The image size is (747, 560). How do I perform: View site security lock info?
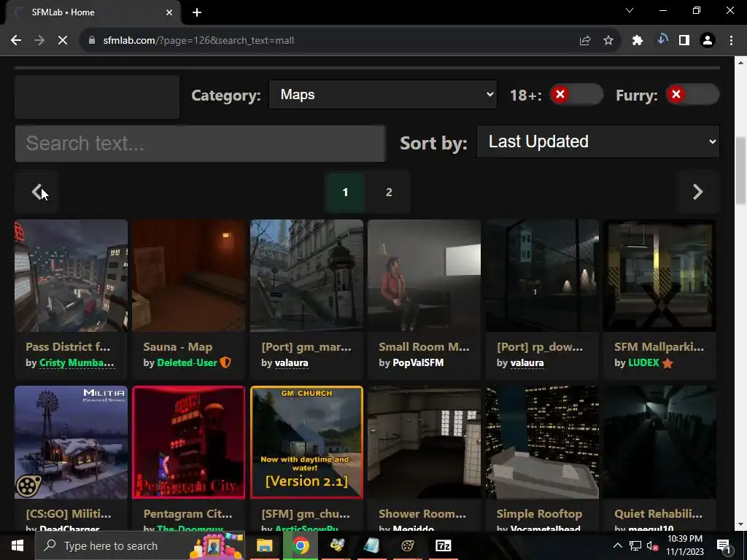pos(92,41)
